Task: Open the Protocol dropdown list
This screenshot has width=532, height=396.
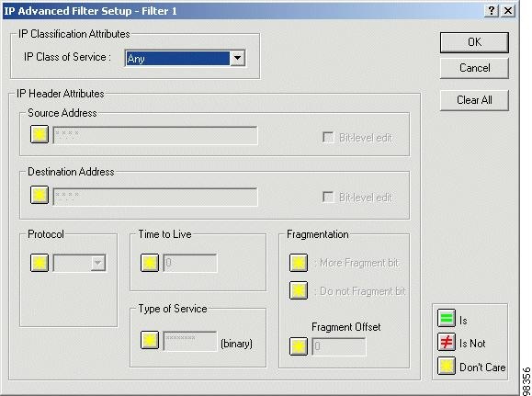Action: tap(98, 263)
